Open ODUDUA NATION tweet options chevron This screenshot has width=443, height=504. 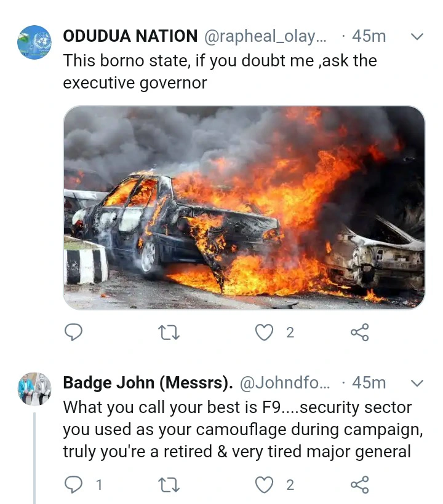(417, 37)
